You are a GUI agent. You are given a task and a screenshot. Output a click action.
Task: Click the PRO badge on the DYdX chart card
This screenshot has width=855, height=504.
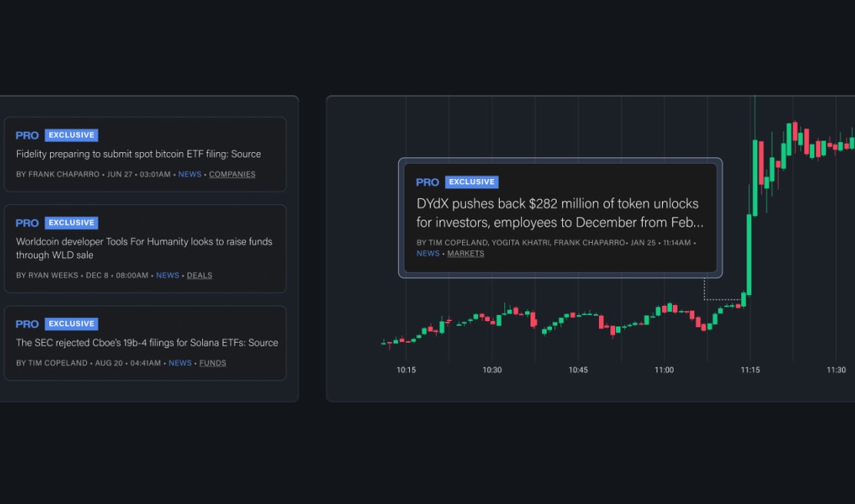(427, 182)
